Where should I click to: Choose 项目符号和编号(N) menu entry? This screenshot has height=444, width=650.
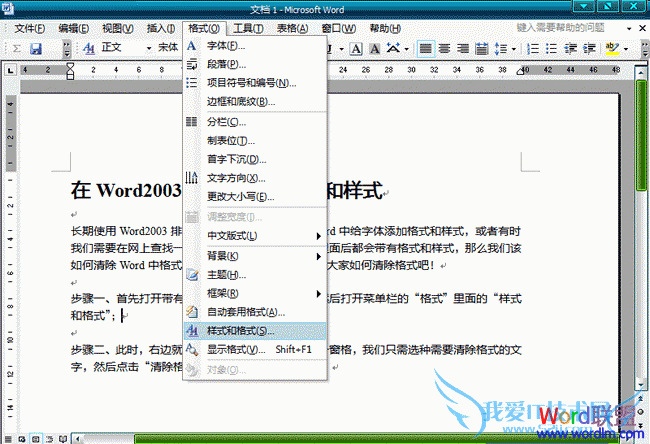click(x=255, y=83)
